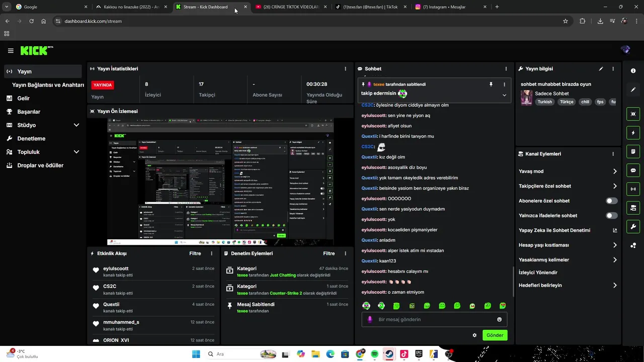Click the info icon in right rail
The height and width of the screenshot is (362, 644).
[x=633, y=71]
